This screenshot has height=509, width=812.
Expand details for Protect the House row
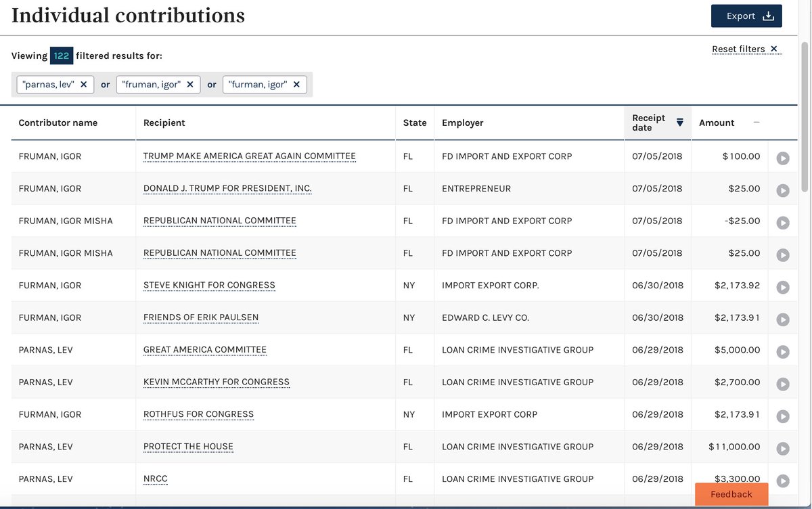coord(783,449)
